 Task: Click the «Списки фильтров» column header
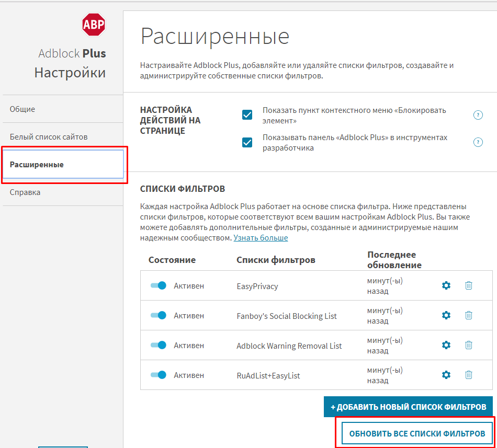[x=276, y=260]
